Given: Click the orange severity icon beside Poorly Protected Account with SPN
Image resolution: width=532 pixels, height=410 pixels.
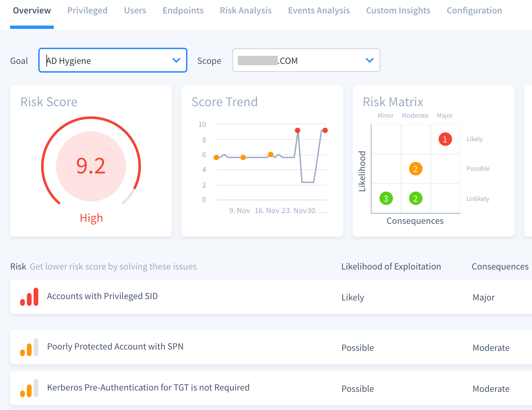Looking at the screenshot, I should (29, 347).
